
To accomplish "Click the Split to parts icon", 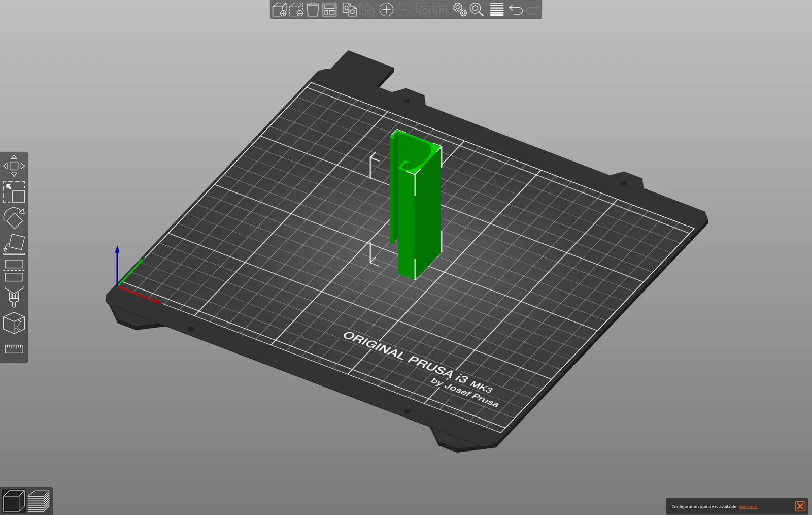I will (440, 10).
